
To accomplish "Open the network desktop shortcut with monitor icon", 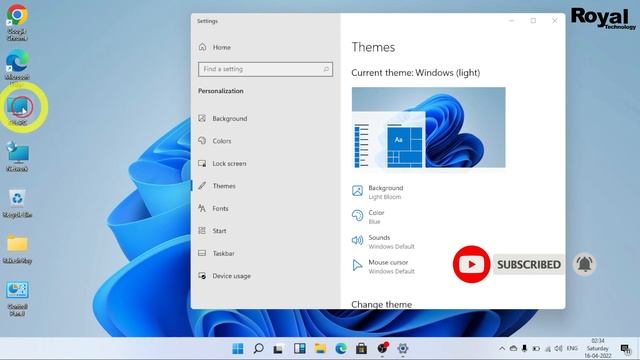I will click(17, 156).
